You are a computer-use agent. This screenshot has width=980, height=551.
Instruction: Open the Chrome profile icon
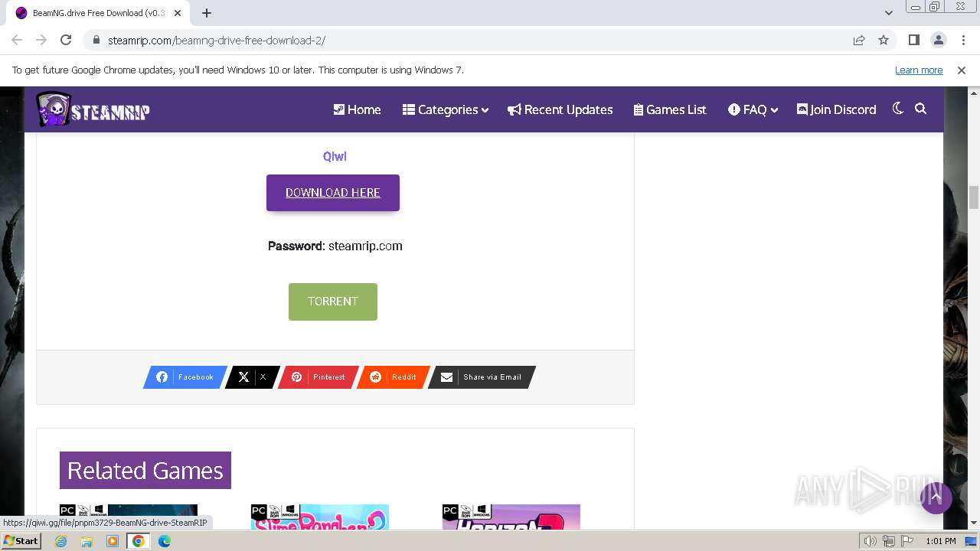[938, 40]
